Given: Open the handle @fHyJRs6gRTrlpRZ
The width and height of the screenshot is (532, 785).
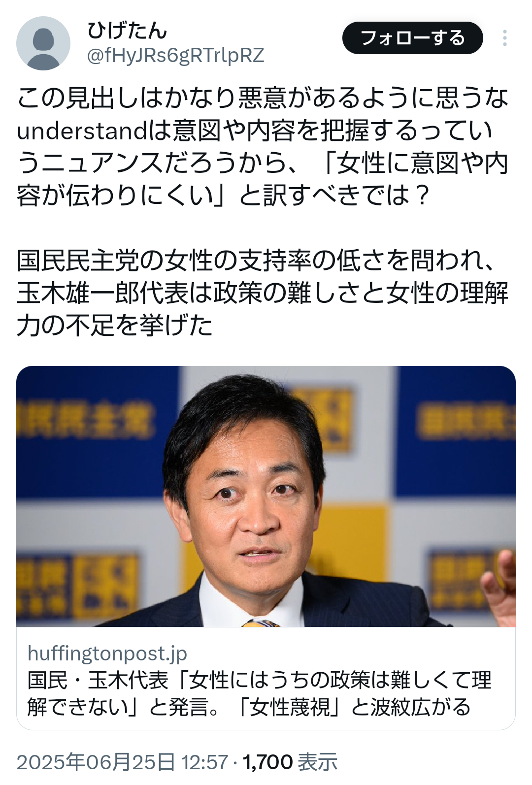Looking at the screenshot, I should [175, 56].
